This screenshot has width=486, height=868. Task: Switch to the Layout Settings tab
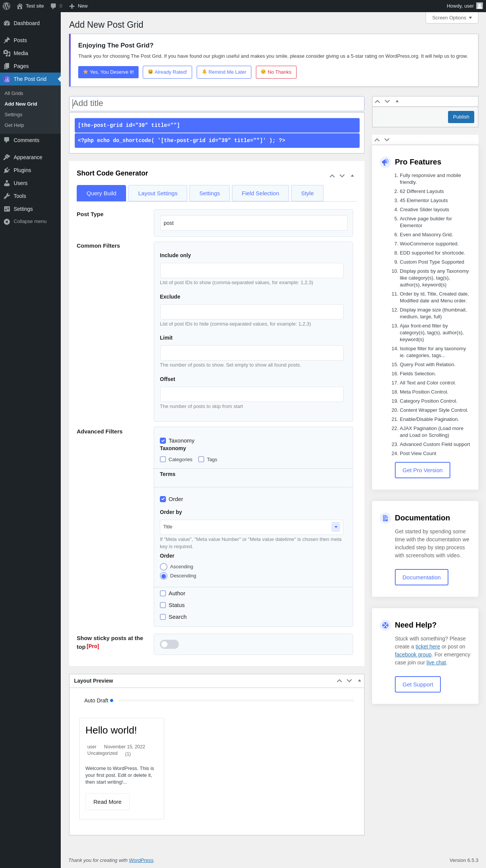pyautogui.click(x=158, y=193)
